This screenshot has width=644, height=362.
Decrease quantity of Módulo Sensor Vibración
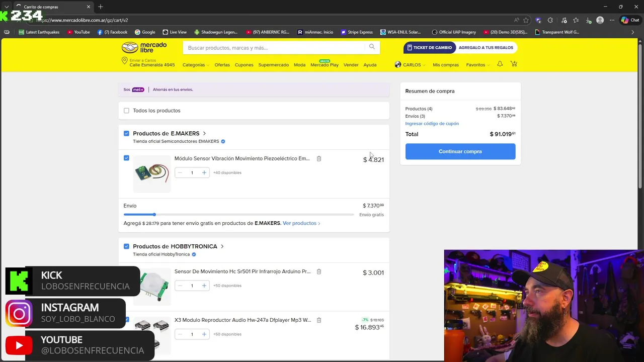click(180, 172)
